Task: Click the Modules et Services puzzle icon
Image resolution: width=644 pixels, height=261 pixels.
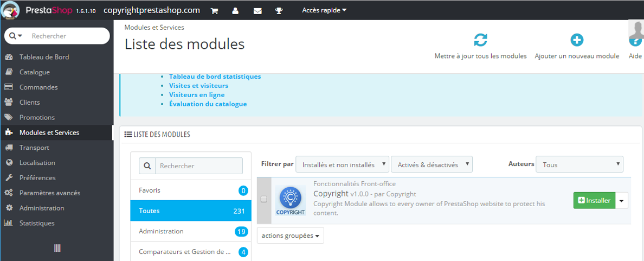Action: [x=9, y=133]
